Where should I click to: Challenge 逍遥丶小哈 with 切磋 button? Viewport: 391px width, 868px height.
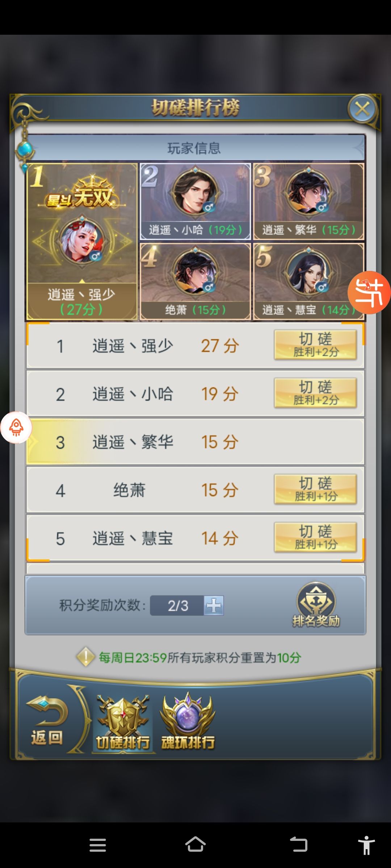(315, 393)
